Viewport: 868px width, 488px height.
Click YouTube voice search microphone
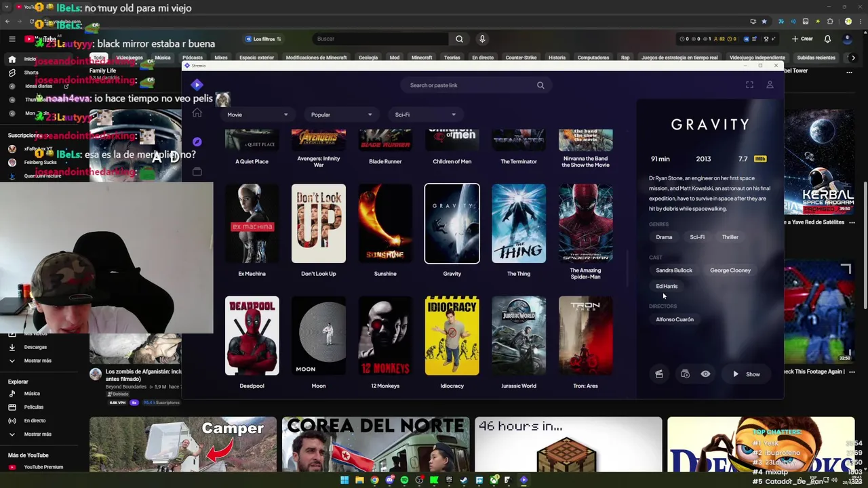click(x=482, y=39)
